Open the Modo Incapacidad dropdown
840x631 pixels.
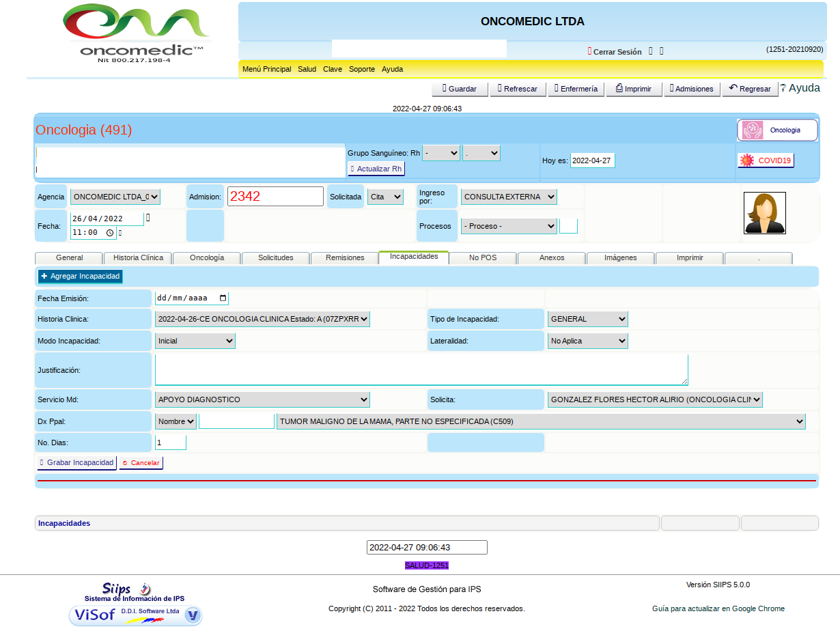click(x=195, y=341)
